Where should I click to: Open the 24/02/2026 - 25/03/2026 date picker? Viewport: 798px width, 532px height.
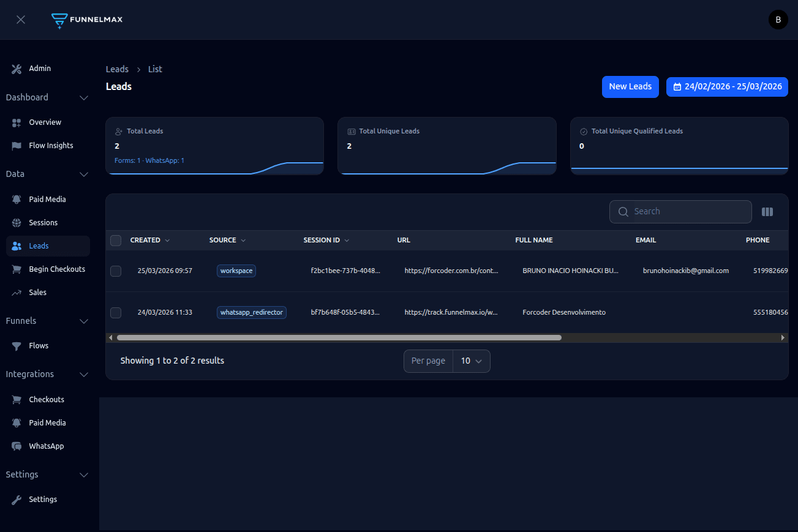[727, 86]
